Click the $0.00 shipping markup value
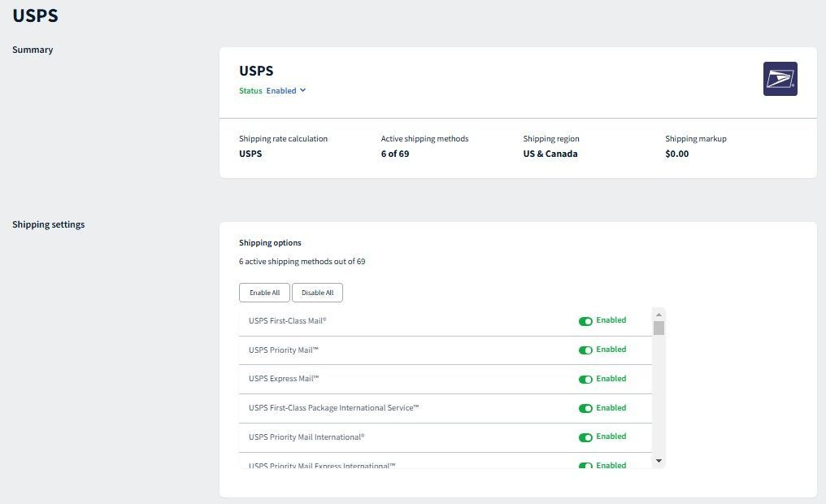Viewport: 826px width, 504px height. point(677,154)
